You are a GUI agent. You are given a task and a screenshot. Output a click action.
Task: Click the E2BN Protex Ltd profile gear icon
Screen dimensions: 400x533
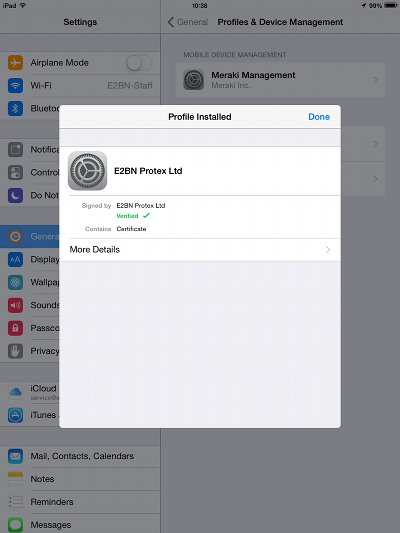coord(87,171)
